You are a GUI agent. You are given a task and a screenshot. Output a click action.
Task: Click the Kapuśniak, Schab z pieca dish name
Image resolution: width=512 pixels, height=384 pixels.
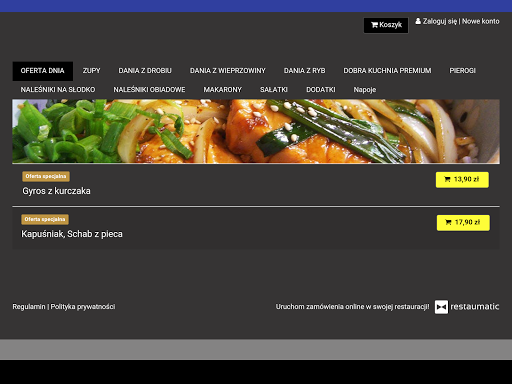click(x=72, y=234)
